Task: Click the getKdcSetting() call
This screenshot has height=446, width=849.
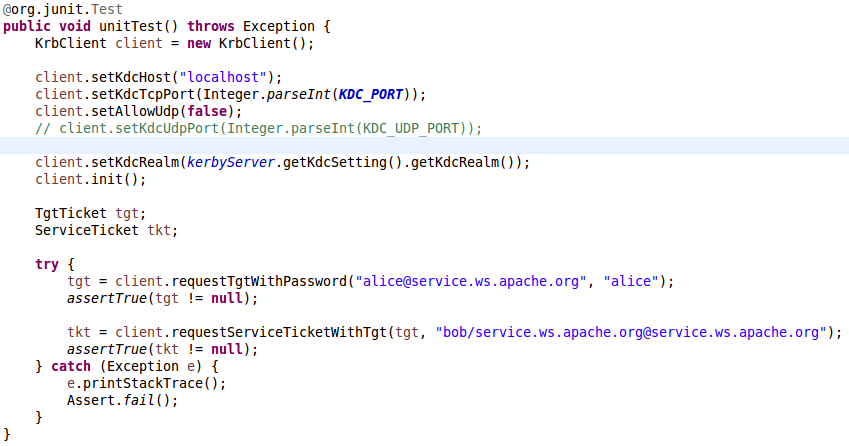Action: [x=342, y=162]
